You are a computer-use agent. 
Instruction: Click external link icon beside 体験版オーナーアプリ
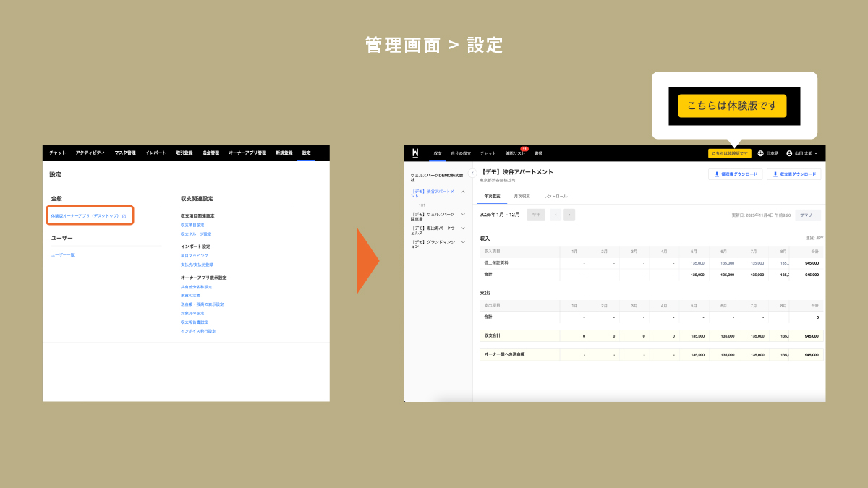click(124, 216)
